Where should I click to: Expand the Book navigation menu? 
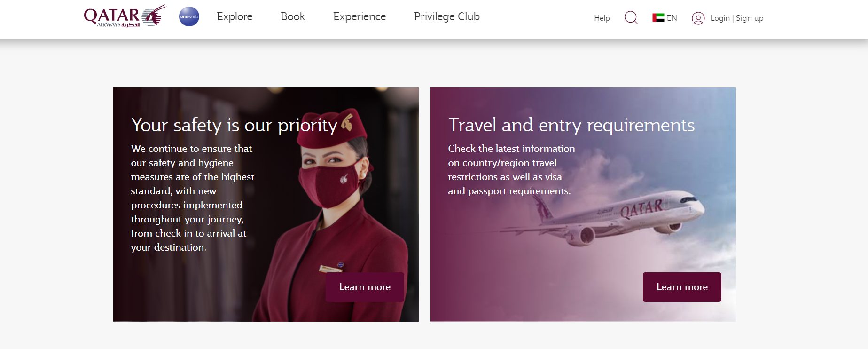tap(292, 16)
